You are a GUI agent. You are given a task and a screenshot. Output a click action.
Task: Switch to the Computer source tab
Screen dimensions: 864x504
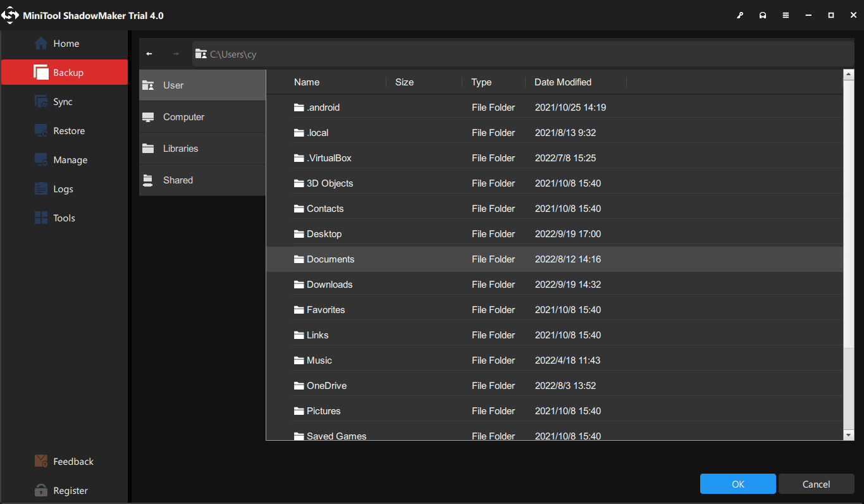[183, 116]
